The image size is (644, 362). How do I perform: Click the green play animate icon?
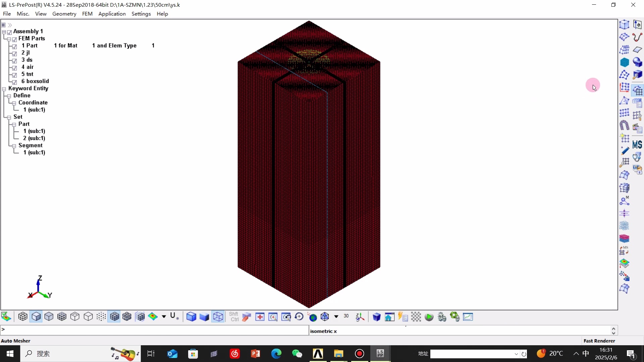[429, 317]
